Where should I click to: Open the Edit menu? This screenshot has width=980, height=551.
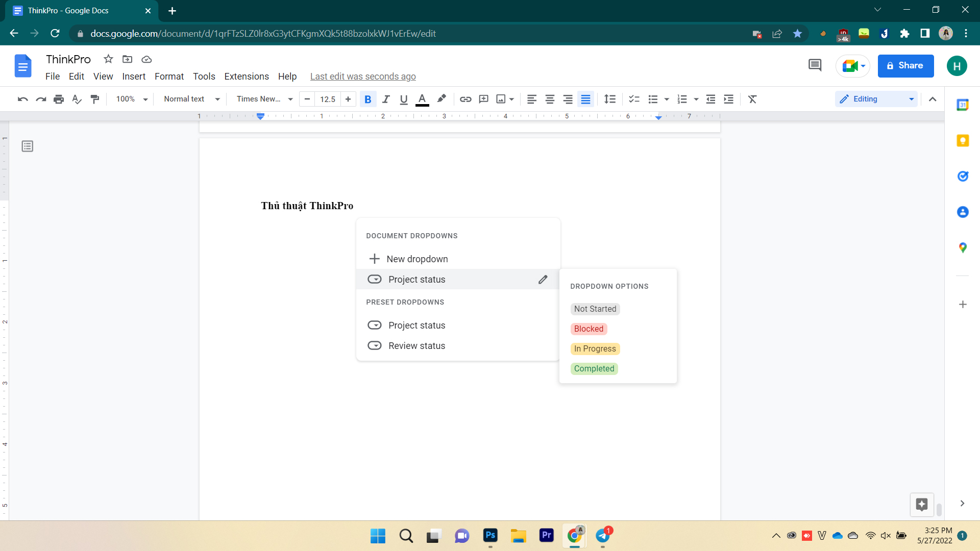pos(77,77)
